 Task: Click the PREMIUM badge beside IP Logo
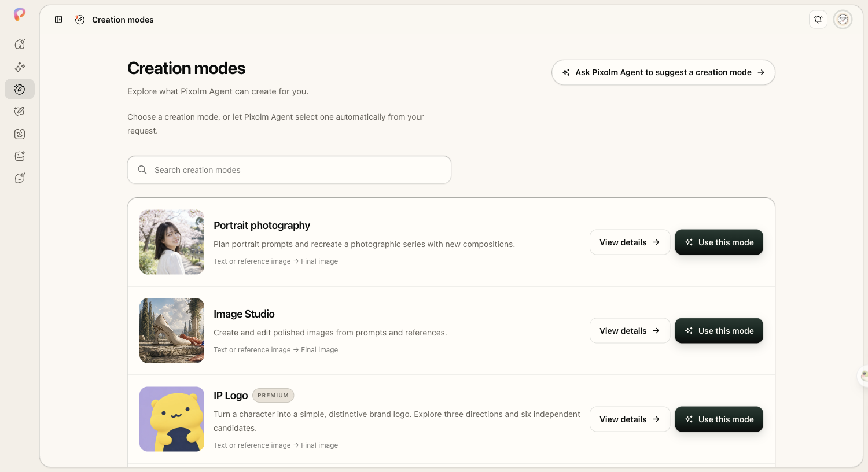[273, 396]
